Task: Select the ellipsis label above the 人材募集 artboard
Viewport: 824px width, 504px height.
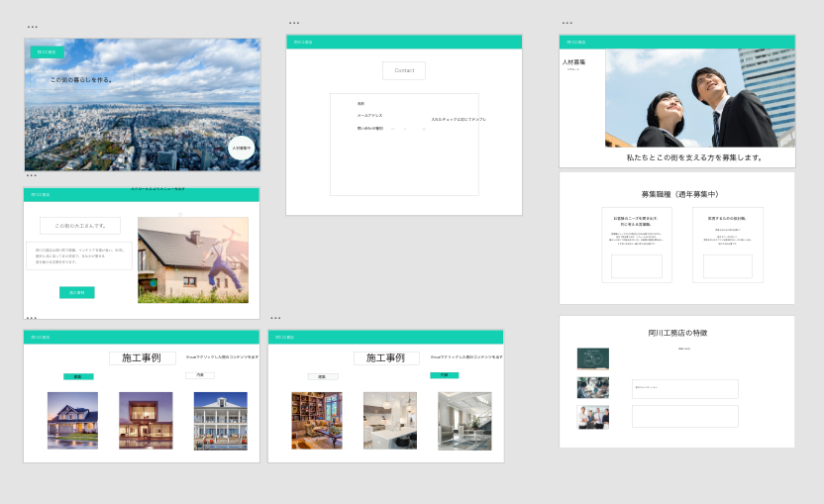Action: point(567,23)
